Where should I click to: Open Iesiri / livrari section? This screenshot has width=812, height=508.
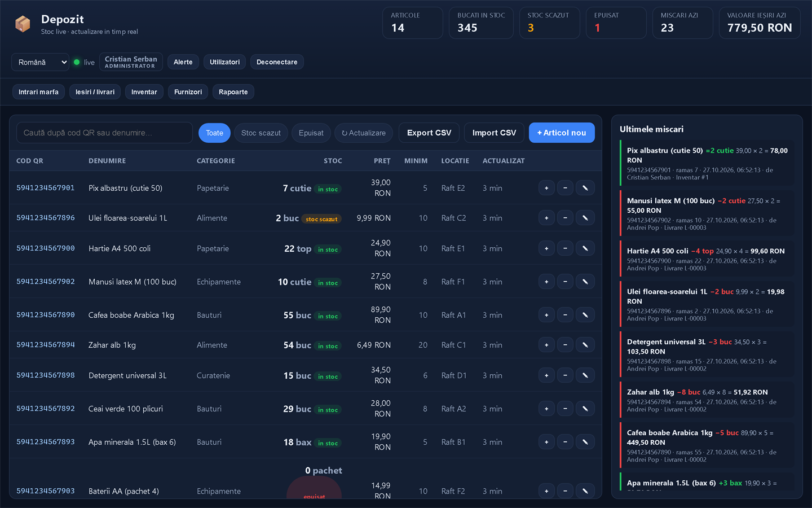pyautogui.click(x=95, y=92)
